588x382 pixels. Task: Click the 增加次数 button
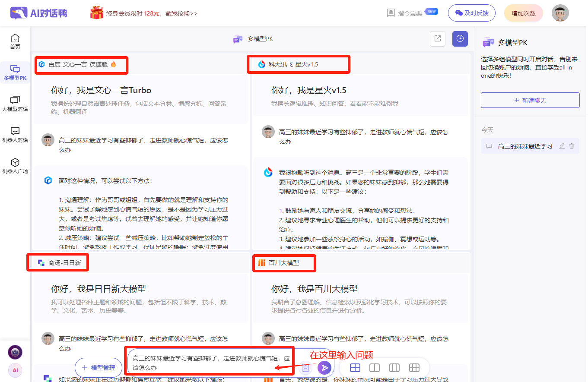(x=523, y=13)
